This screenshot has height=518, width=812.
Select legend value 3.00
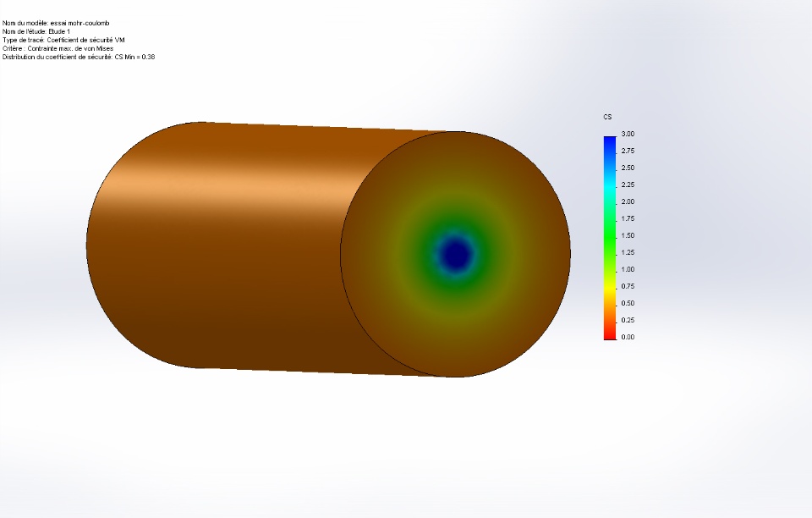628,134
